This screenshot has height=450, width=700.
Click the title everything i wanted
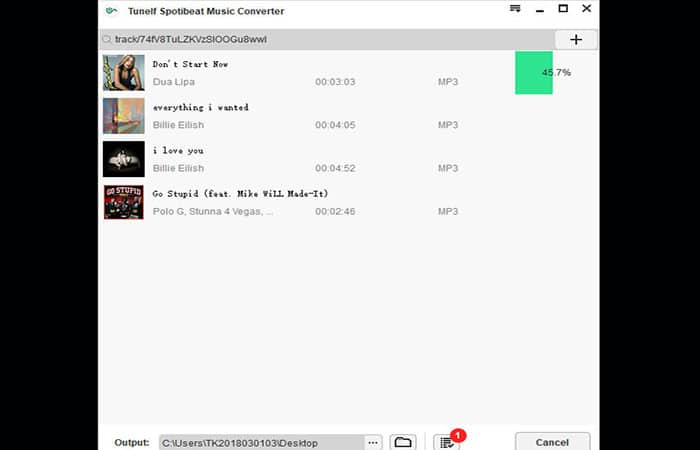pyautogui.click(x=200, y=108)
